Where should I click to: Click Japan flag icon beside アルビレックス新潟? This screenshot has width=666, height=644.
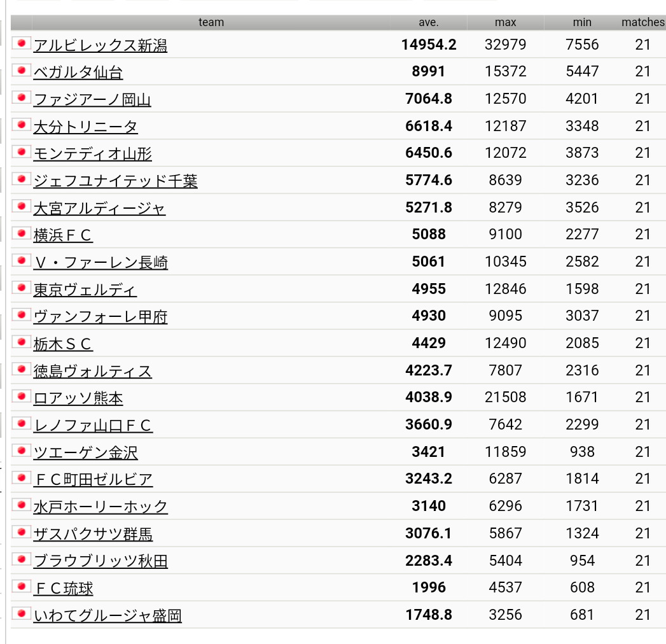tap(21, 43)
